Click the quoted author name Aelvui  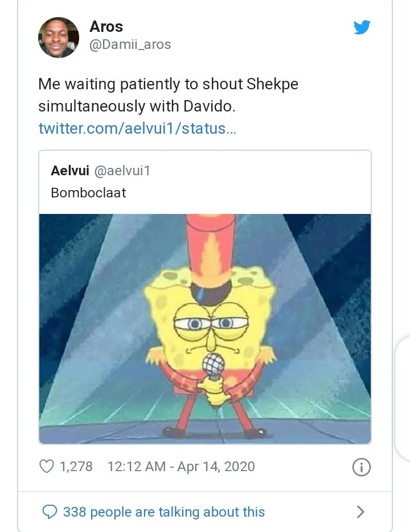pyautogui.click(x=70, y=171)
